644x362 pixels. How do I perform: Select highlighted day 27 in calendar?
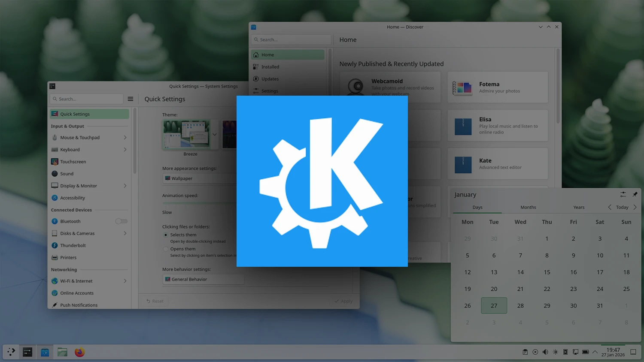point(494,305)
